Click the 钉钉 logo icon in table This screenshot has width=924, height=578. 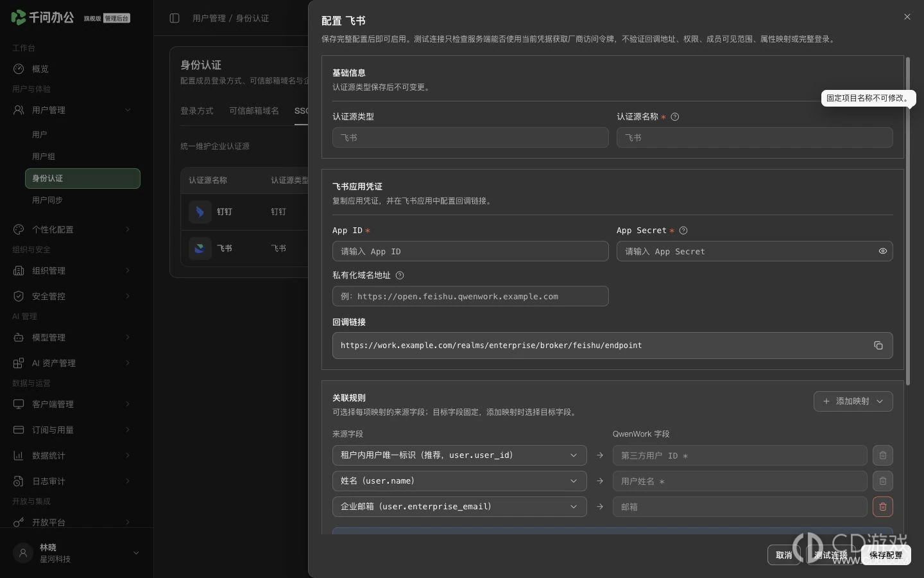pyautogui.click(x=200, y=212)
